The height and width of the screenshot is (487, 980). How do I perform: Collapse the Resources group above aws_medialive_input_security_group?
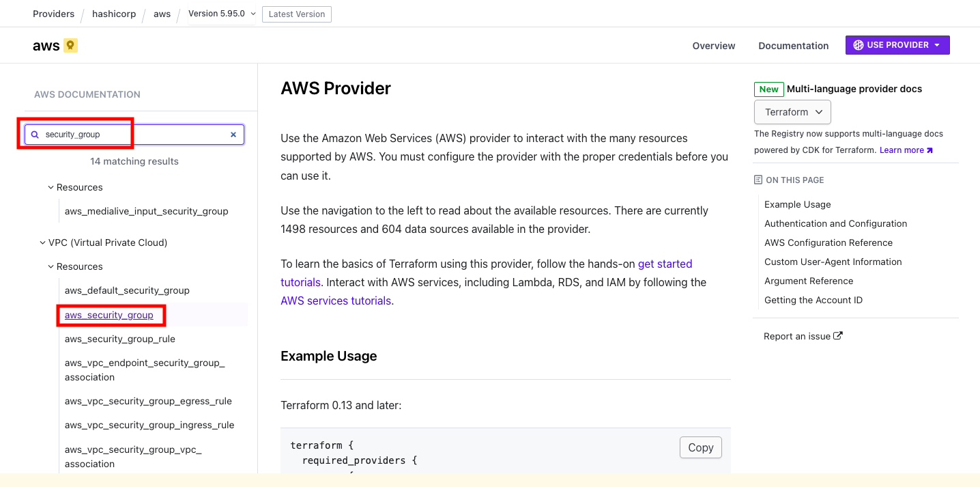(x=51, y=187)
